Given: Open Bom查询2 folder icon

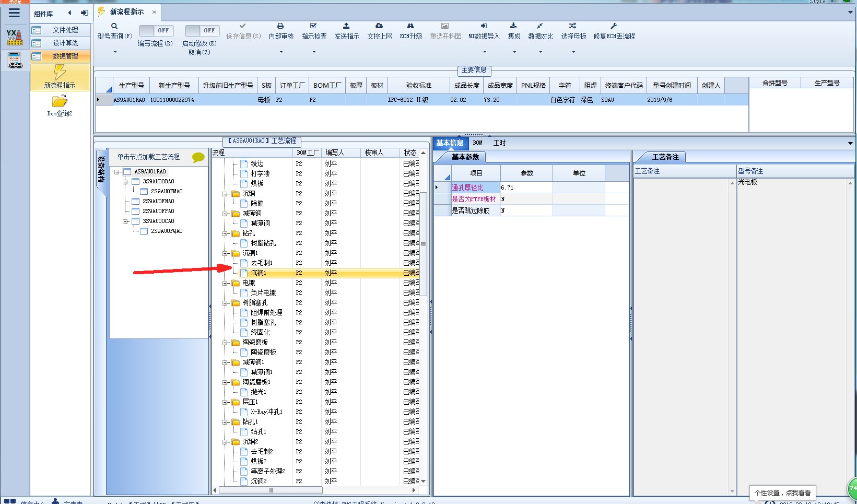Looking at the screenshot, I should pos(60,101).
